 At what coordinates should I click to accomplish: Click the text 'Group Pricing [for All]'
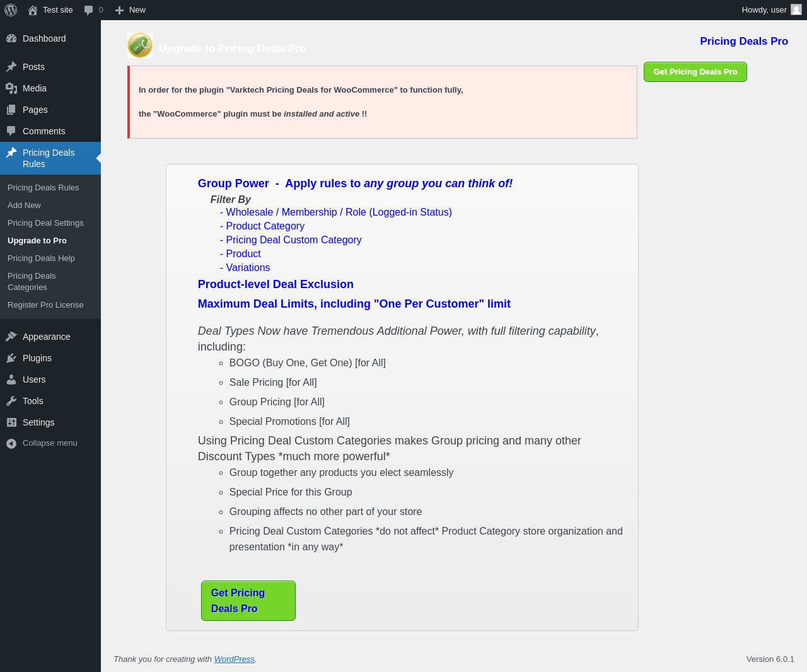pyautogui.click(x=277, y=402)
